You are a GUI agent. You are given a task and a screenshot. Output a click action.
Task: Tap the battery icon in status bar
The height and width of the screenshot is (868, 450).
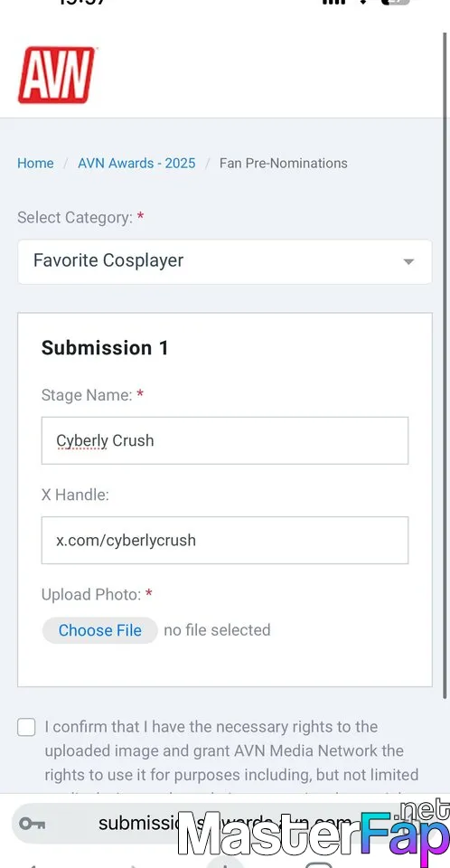tap(396, 2)
